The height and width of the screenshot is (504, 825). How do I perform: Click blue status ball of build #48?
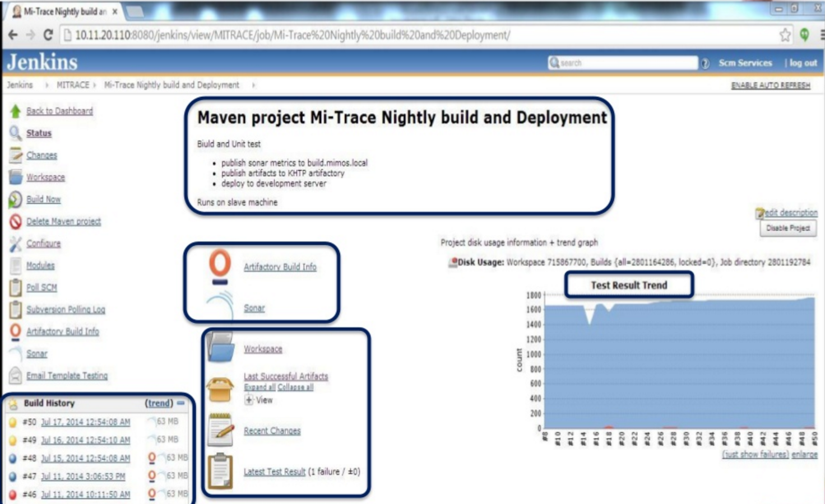coord(13,458)
